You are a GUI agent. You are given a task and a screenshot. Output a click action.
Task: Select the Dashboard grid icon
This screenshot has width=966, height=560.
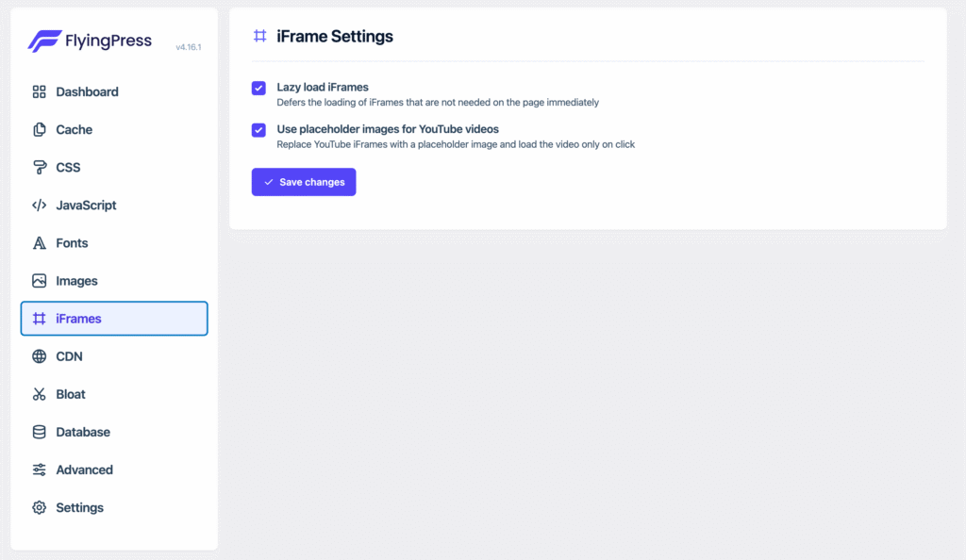point(39,91)
